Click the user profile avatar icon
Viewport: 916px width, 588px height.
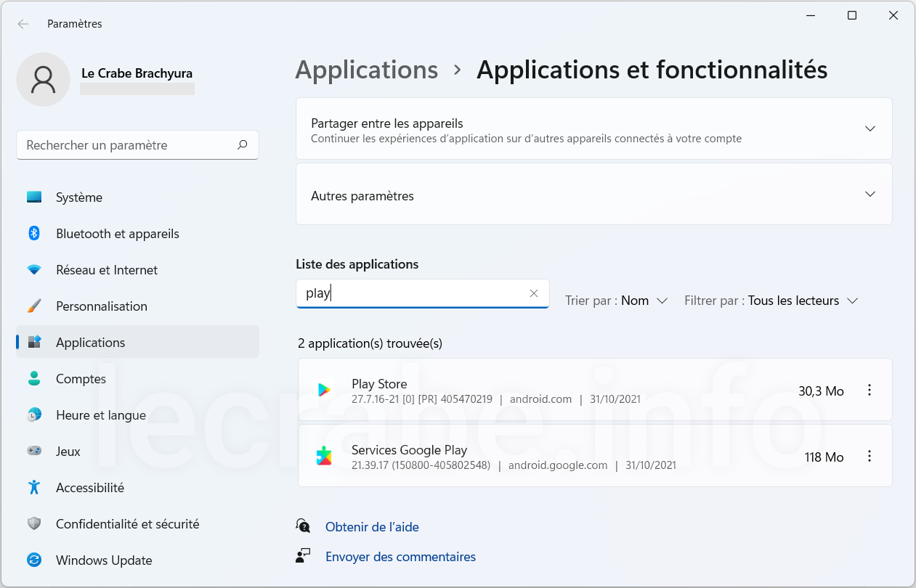coord(44,79)
